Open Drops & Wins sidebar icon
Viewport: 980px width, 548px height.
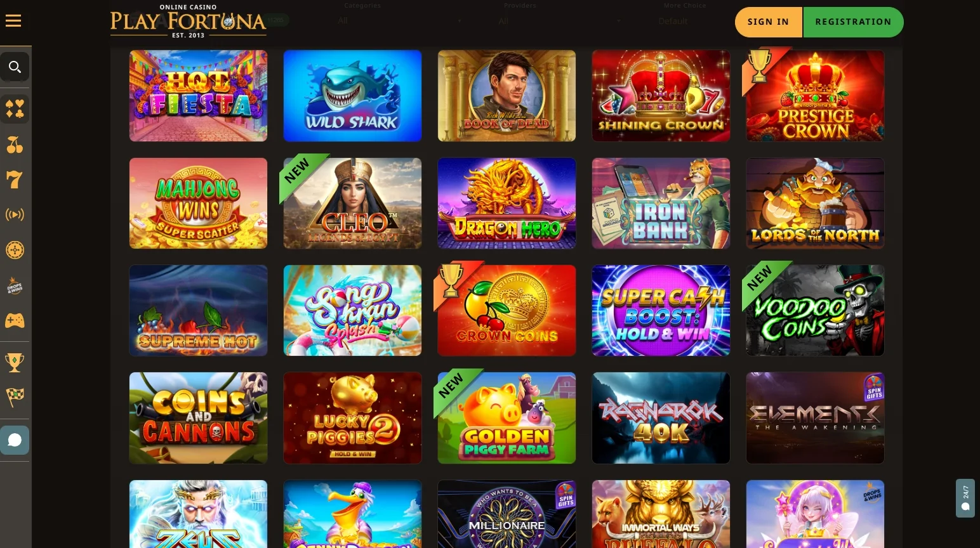tap(15, 285)
